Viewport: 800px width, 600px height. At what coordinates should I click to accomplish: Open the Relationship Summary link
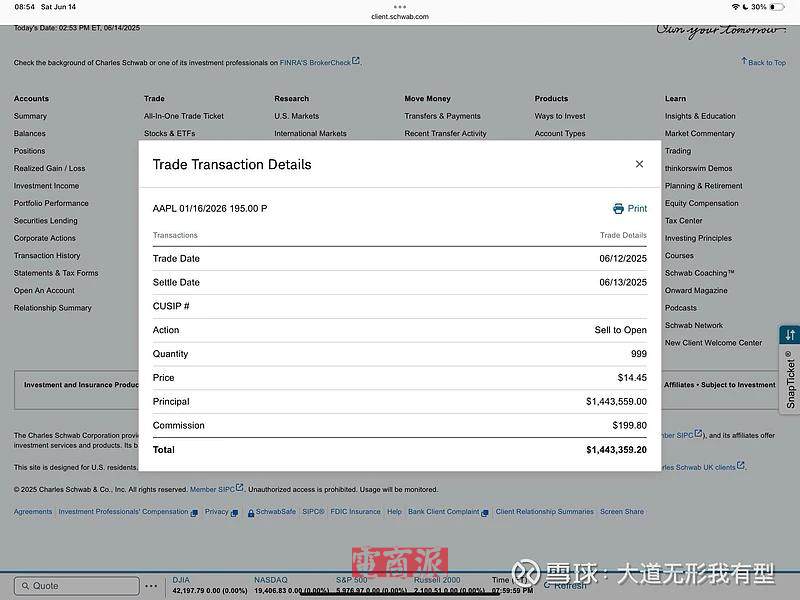53,308
